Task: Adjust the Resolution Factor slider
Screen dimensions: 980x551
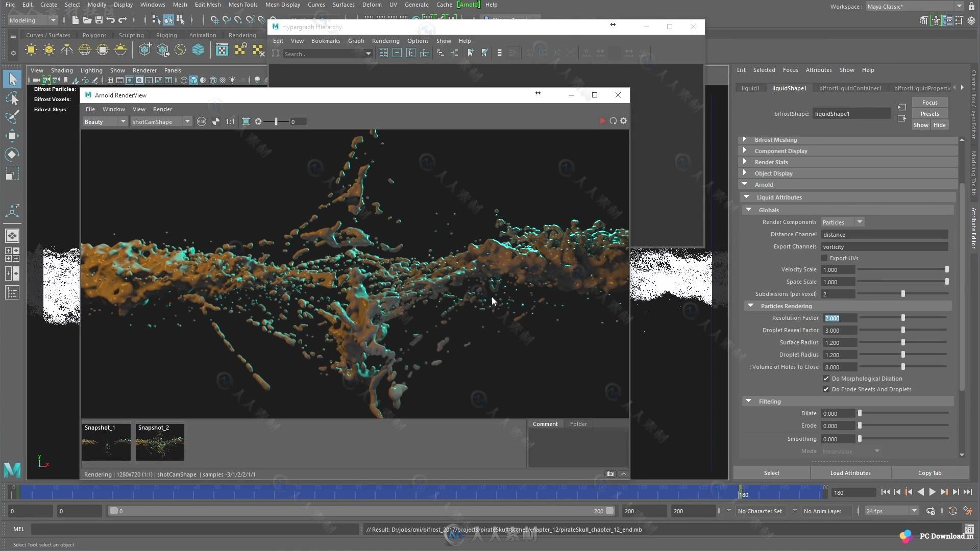Action: (903, 318)
